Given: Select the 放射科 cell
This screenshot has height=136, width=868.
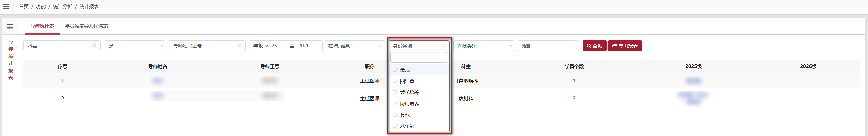Looking at the screenshot, I should pyautogui.click(x=466, y=99).
